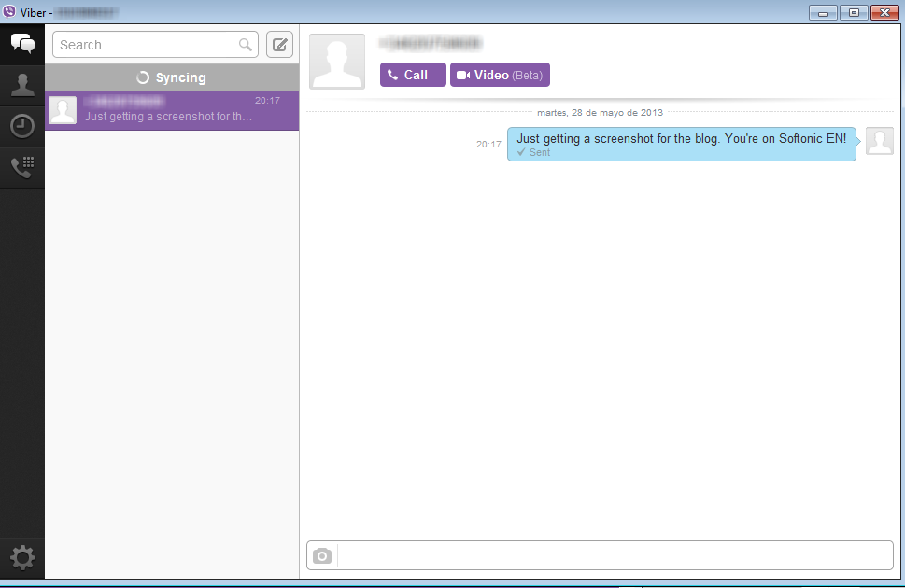Image resolution: width=905 pixels, height=588 pixels.
Task: Click the compose new message icon
Action: 279,45
